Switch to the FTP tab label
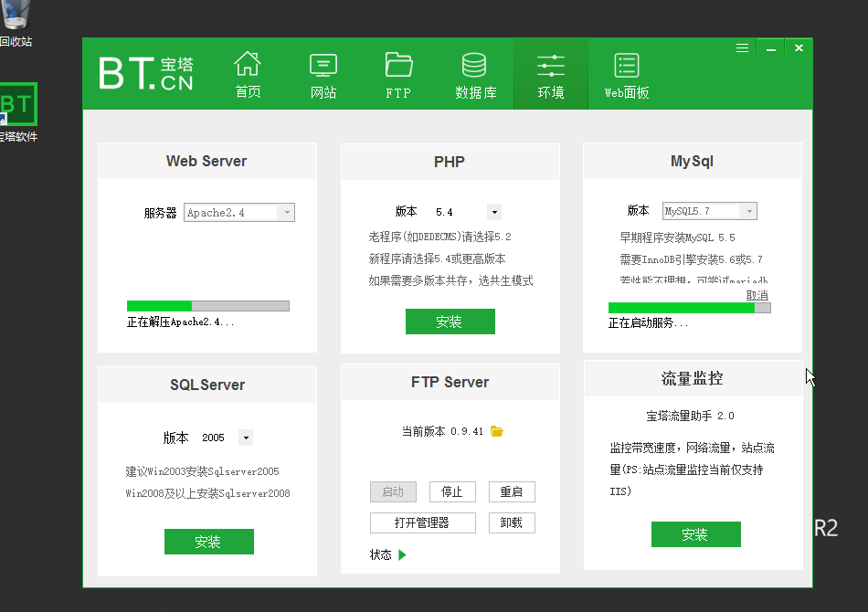The width and height of the screenshot is (868, 612). 398,93
